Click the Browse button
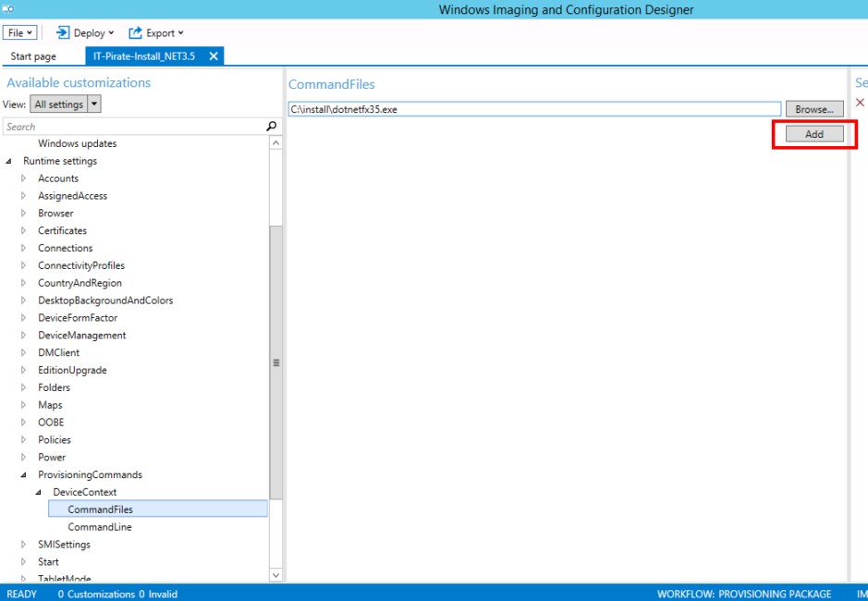Image resolution: width=868 pixels, height=601 pixels. click(x=813, y=108)
